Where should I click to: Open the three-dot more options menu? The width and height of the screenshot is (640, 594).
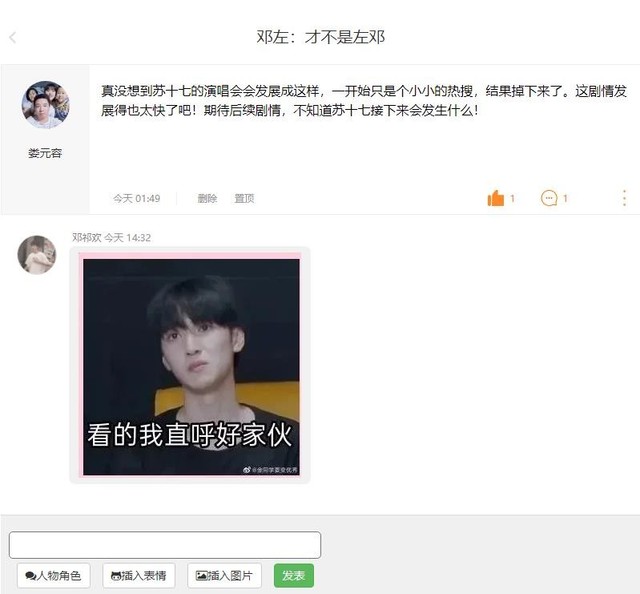(x=624, y=198)
